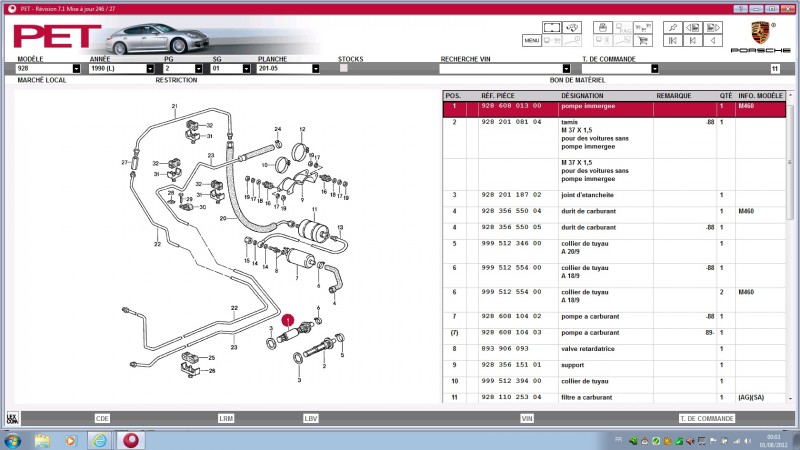Open the bottom T. DE COMMANDE tab
800x450 pixels.
(707, 418)
